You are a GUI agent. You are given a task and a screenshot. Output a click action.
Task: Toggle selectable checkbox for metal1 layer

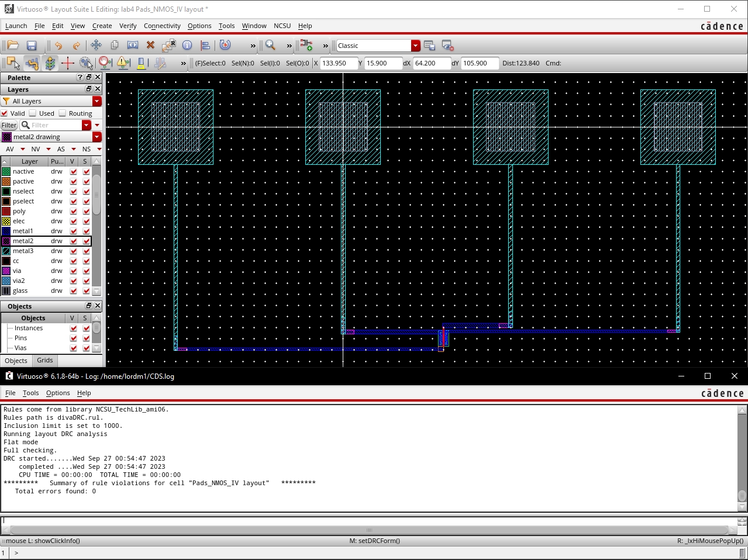[x=87, y=231]
